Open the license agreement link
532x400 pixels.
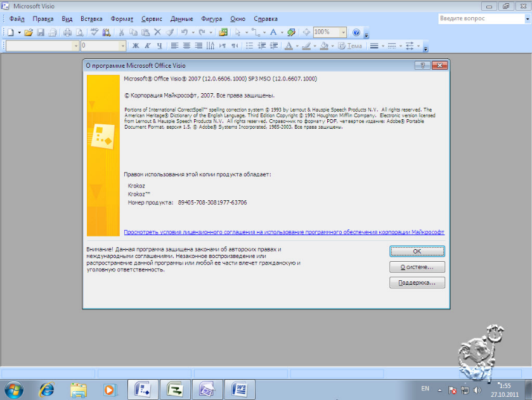284,233
